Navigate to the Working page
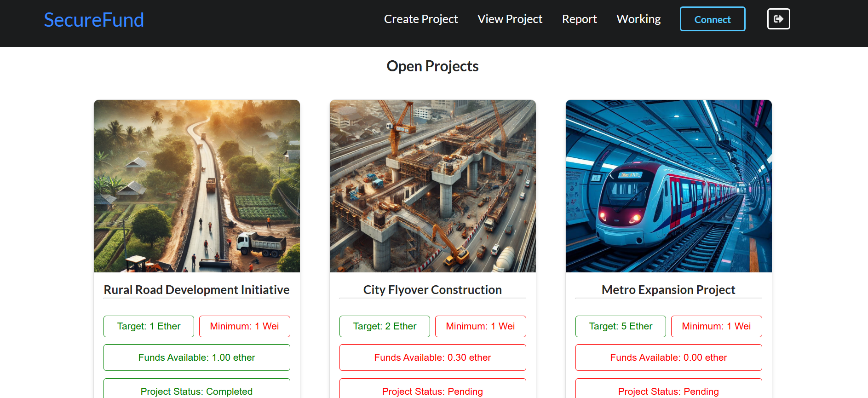The height and width of the screenshot is (398, 868). coord(638,19)
